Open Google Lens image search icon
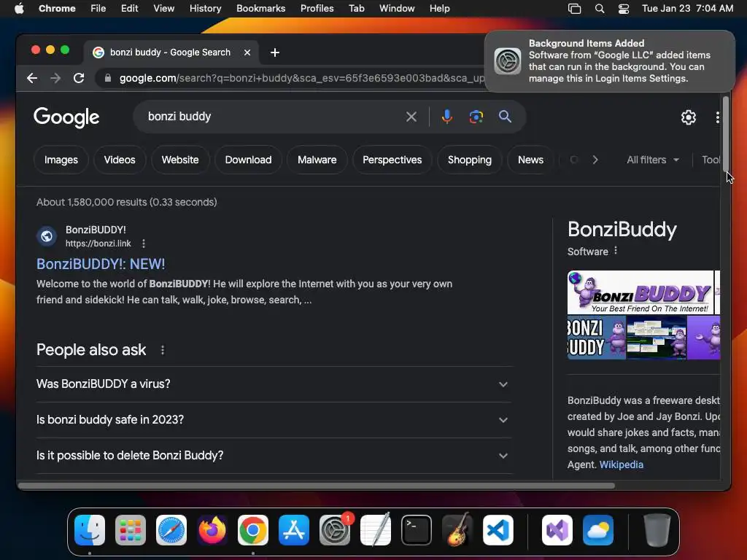Viewport: 747px width, 560px height. tap(476, 117)
